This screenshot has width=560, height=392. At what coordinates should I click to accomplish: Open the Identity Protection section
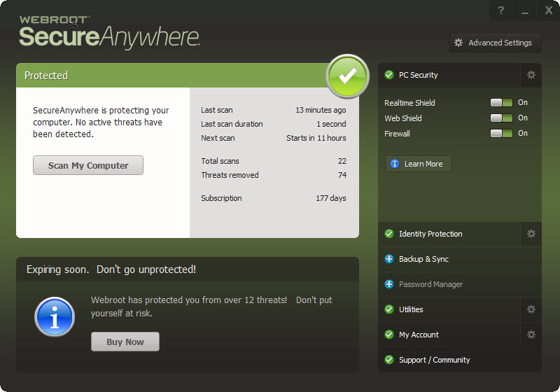449,234
